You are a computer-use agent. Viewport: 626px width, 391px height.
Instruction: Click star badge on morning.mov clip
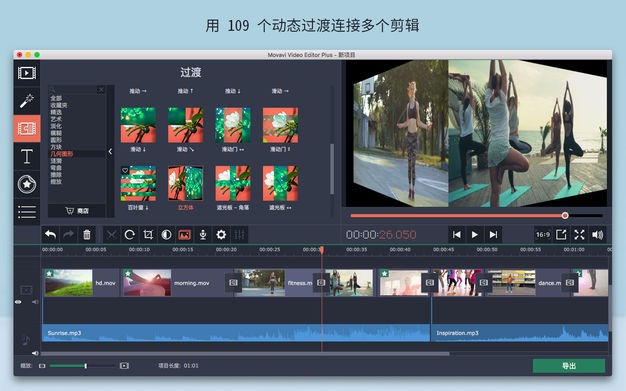point(128,274)
